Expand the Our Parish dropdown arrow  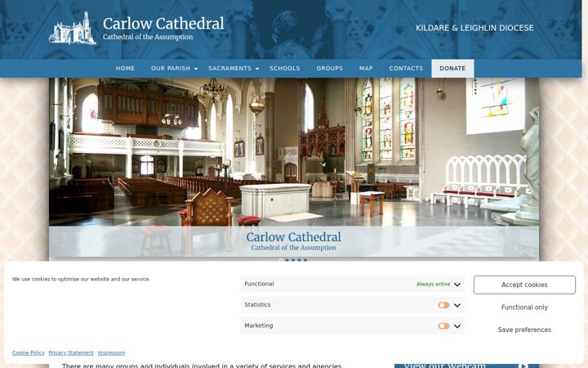coord(196,69)
